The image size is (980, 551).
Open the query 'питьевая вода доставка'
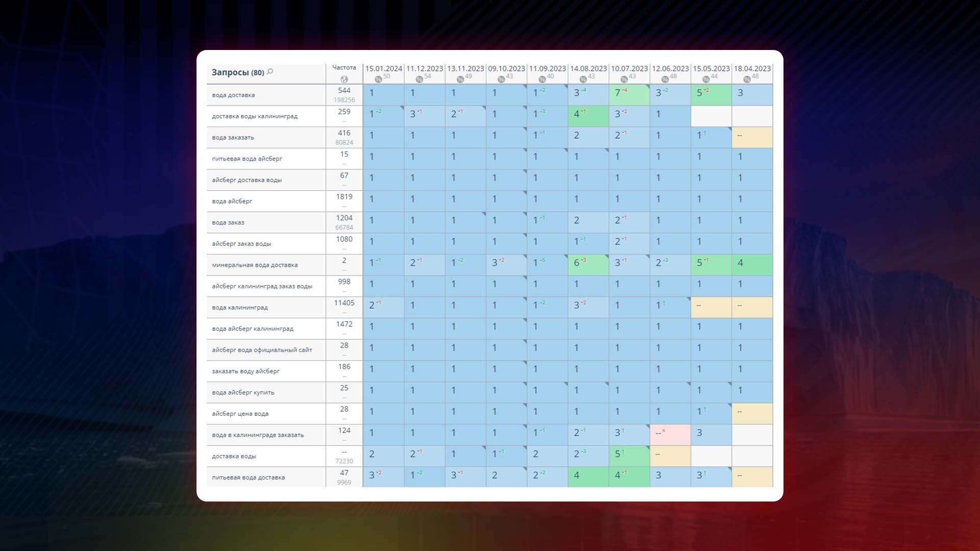(248, 478)
